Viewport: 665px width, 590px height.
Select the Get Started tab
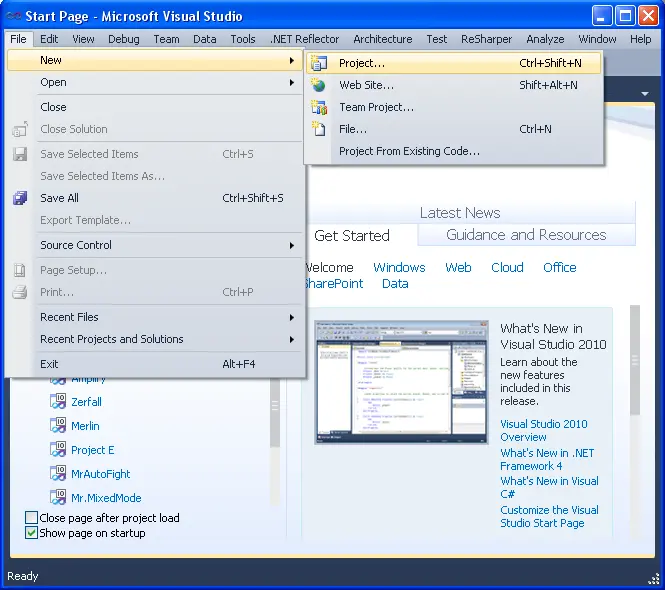[x=352, y=235]
